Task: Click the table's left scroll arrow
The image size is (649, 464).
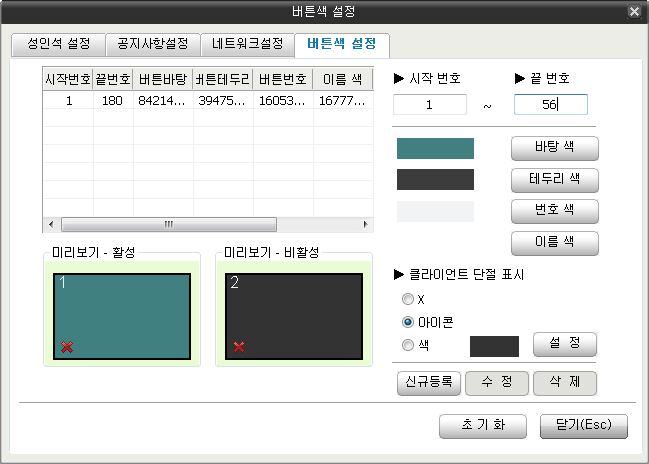Action: click(x=51, y=224)
